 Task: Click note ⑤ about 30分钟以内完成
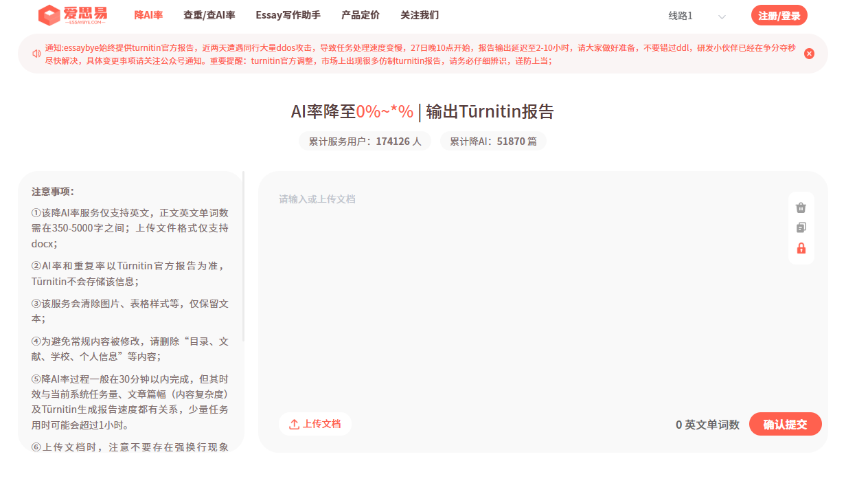130,402
